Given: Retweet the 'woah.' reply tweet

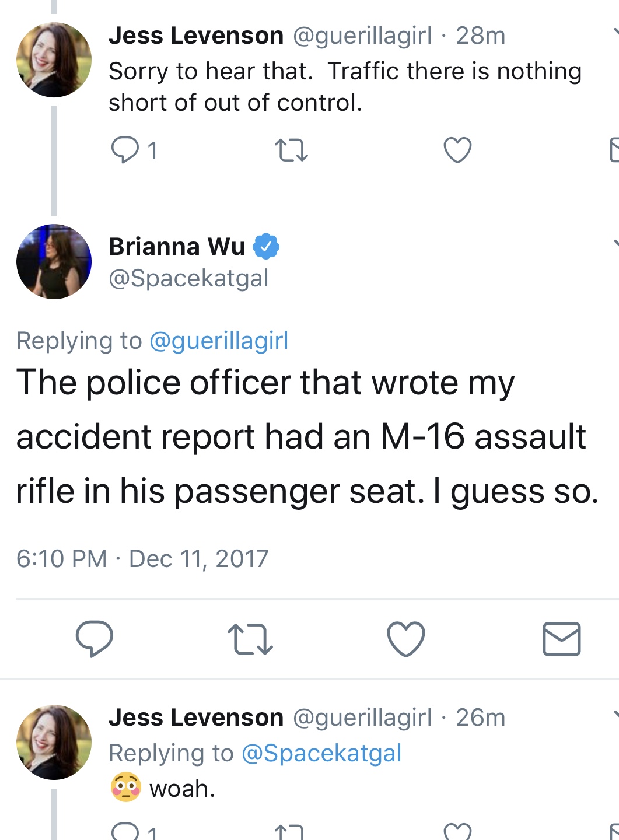Looking at the screenshot, I should (291, 832).
